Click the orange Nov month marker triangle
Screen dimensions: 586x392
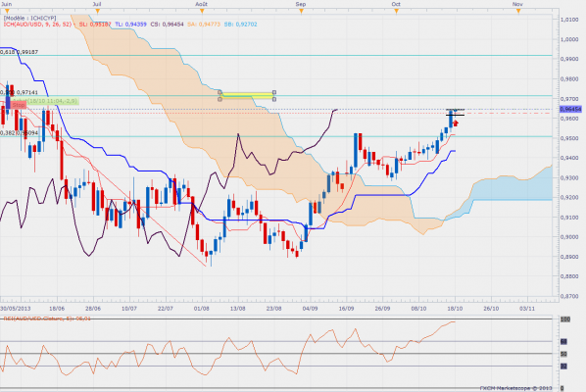[518, 11]
